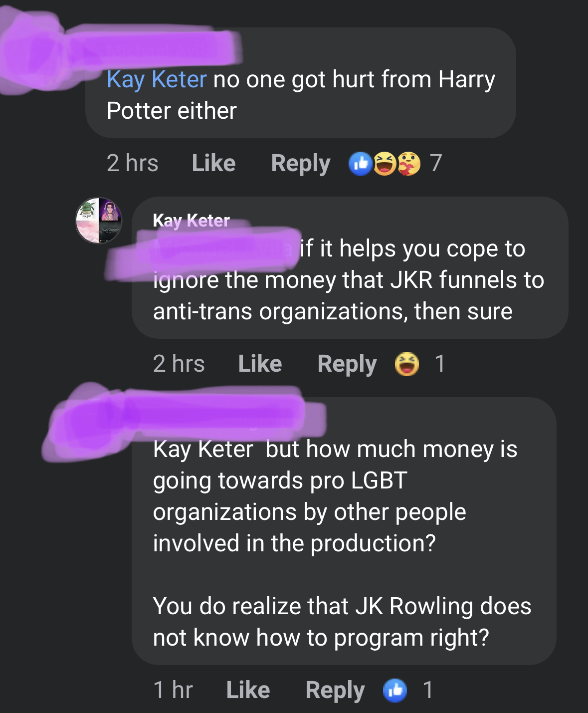Open the reaction count 1 under Kay Keter's reply
Screen dimensions: 588x713
coord(439,364)
